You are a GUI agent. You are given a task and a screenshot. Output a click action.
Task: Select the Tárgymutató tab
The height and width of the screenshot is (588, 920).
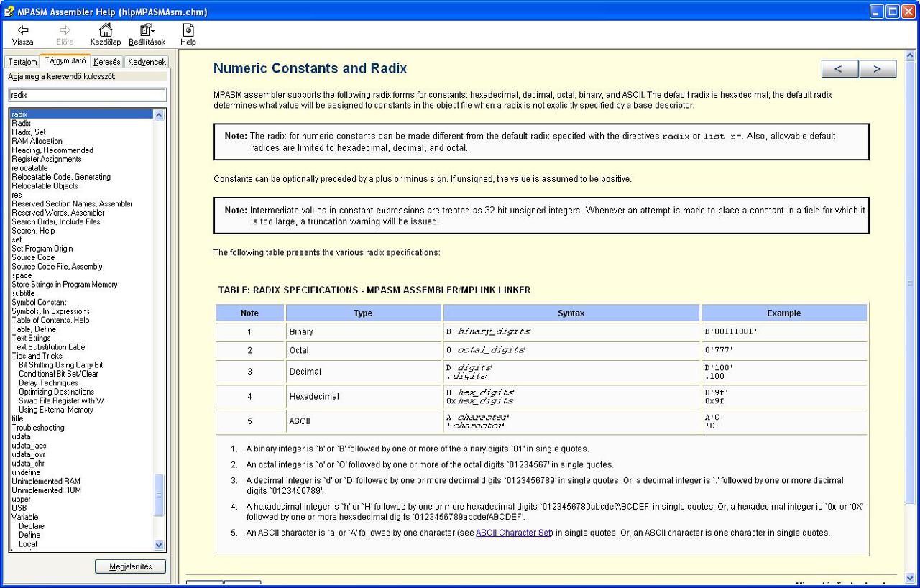(x=65, y=60)
